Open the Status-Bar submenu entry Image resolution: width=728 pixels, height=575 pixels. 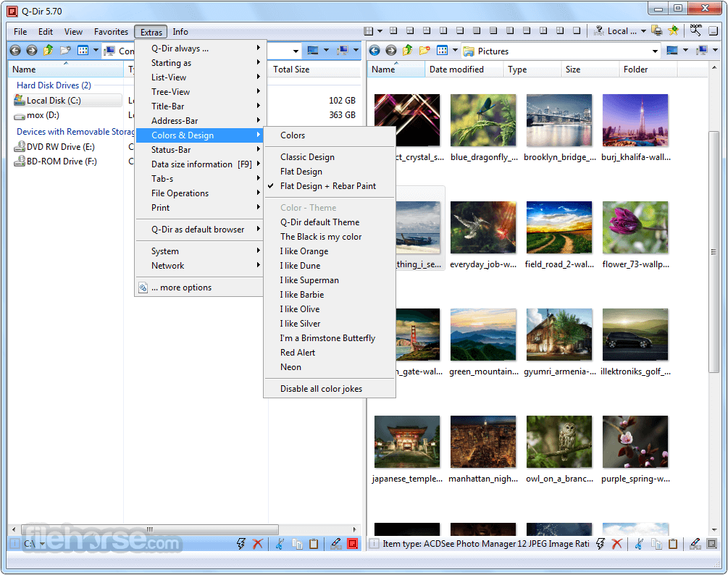point(200,149)
